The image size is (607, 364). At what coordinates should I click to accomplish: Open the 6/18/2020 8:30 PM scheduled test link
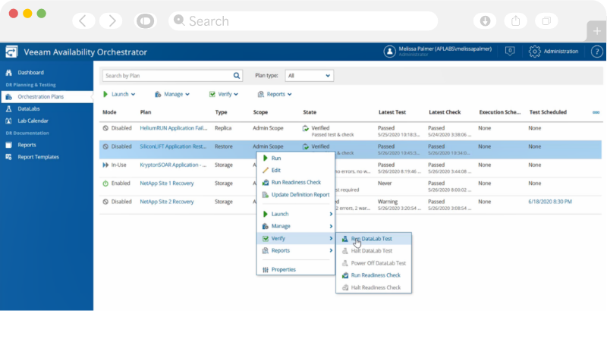550,202
